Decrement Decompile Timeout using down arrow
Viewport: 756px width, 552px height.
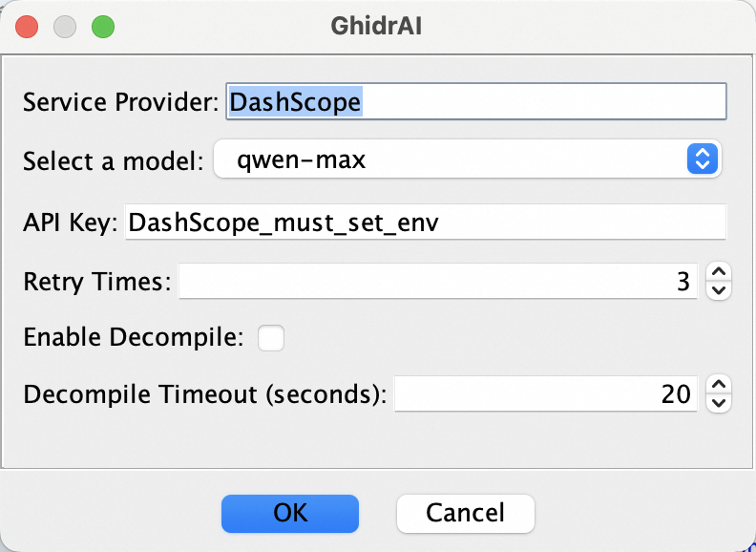point(720,403)
